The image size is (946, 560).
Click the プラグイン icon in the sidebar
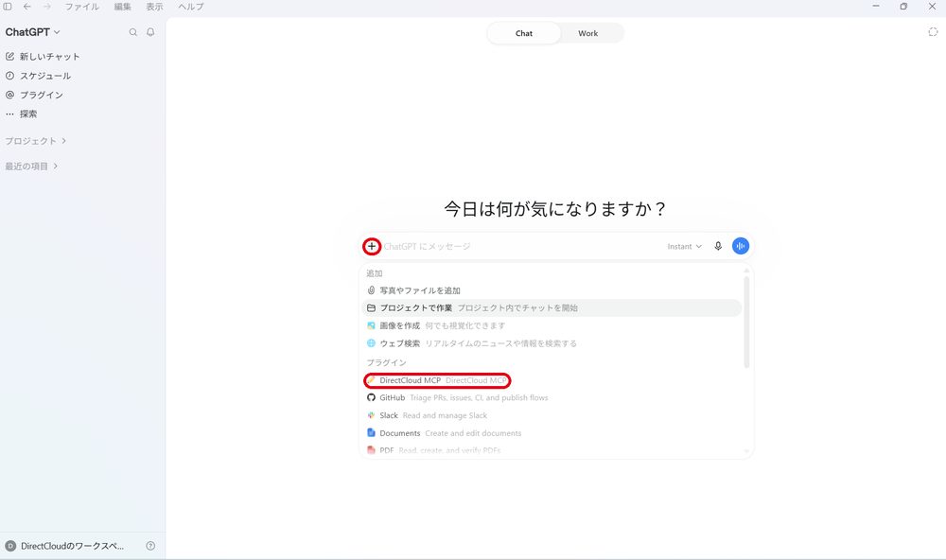pos(9,95)
